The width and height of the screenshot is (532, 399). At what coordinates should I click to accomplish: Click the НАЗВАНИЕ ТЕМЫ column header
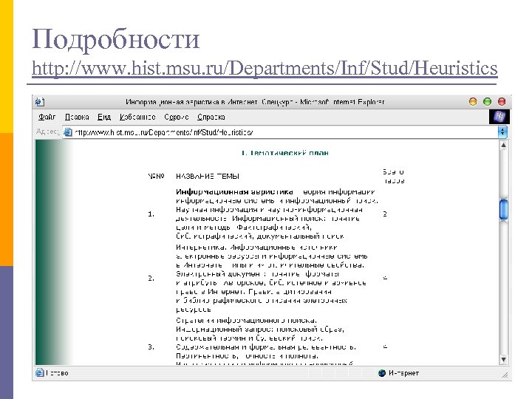pyautogui.click(x=208, y=176)
